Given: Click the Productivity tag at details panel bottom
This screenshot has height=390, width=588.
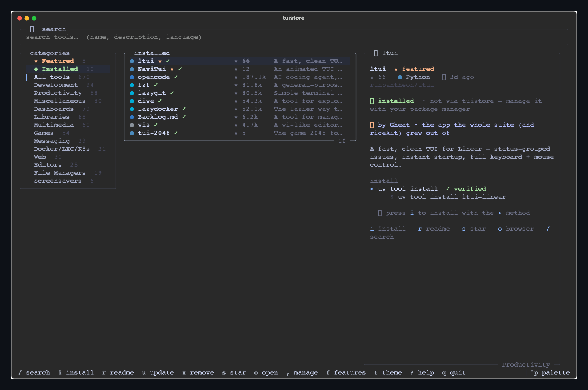Looking at the screenshot, I should coord(526,365).
